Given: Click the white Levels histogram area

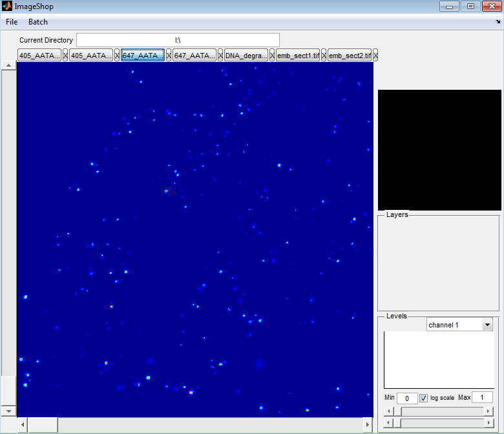Looking at the screenshot, I should point(439,360).
